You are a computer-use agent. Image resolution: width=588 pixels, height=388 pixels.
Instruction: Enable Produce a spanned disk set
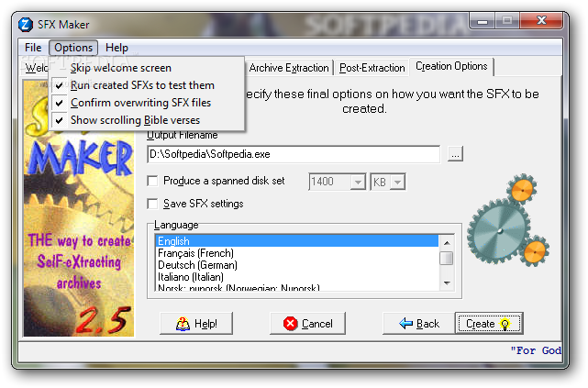(152, 181)
